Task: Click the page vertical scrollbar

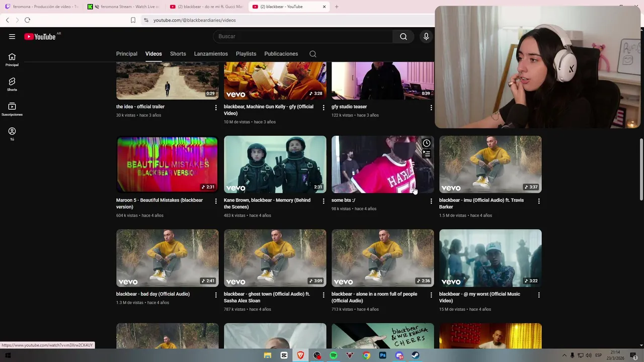Action: pos(641,170)
